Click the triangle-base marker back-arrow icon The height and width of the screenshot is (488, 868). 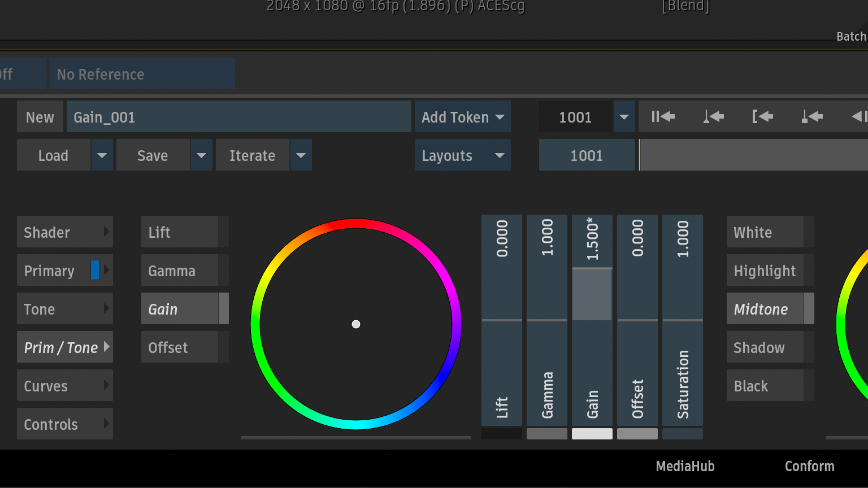click(713, 117)
